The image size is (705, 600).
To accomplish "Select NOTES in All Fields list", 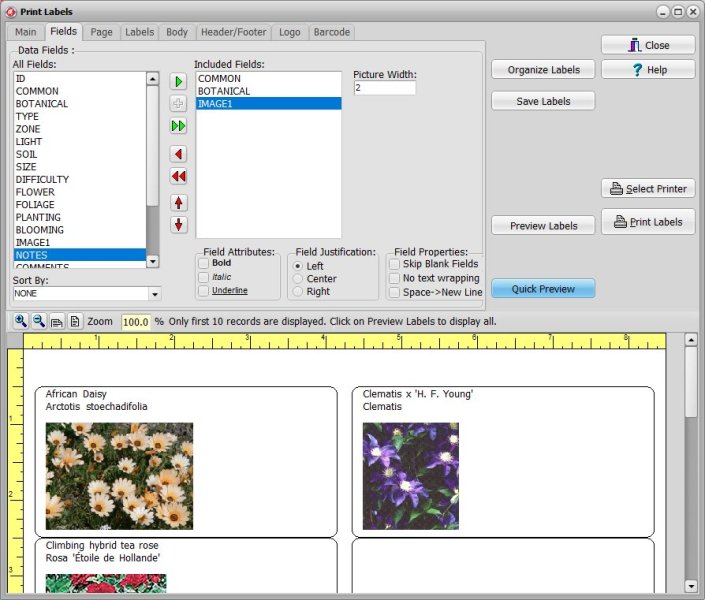I will [80, 255].
